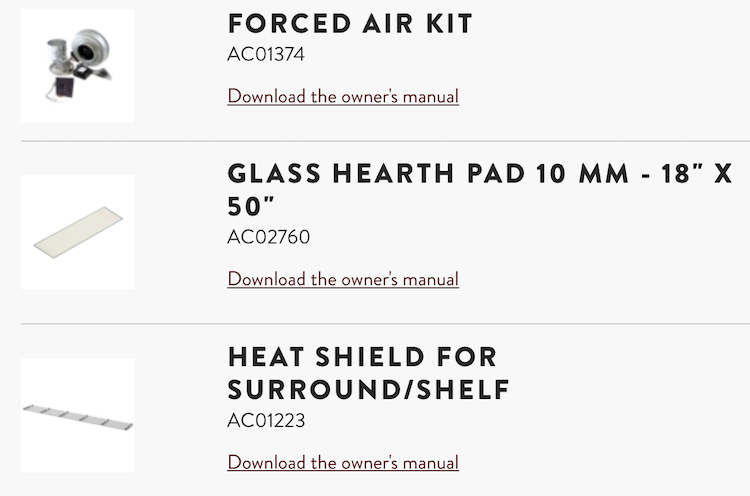Click the FORCED AIR KIT heading
This screenshot has height=496, width=750.
(350, 24)
